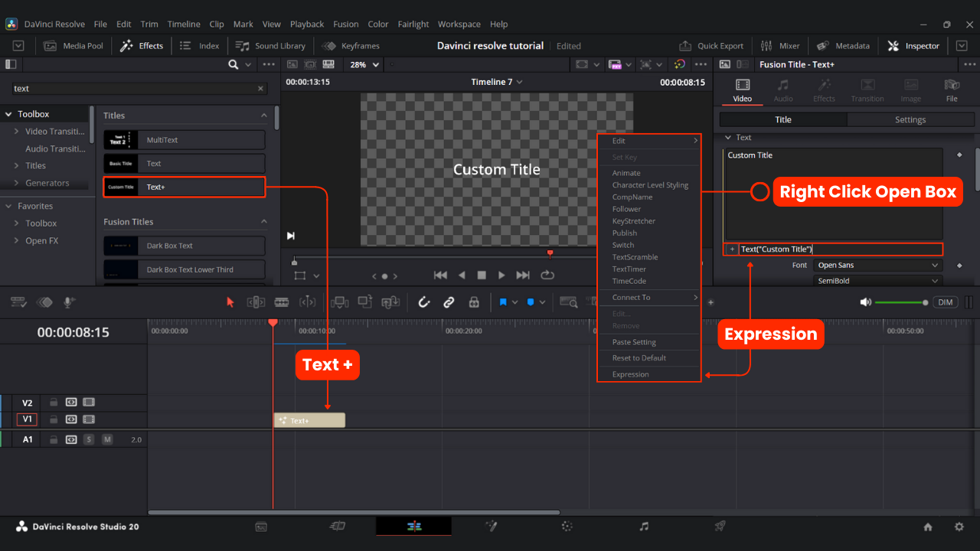The image size is (980, 551).
Task: Switch to the Settings tab in Inspector
Action: click(910, 119)
